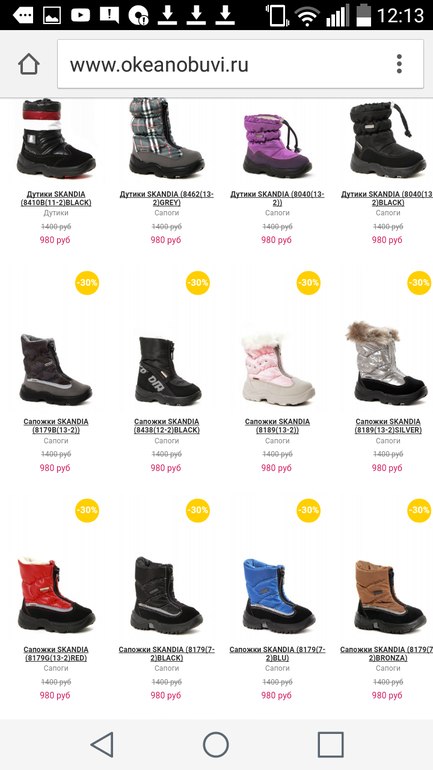
Task: Select the plaid grey boot image
Action: pyautogui.click(x=166, y=138)
